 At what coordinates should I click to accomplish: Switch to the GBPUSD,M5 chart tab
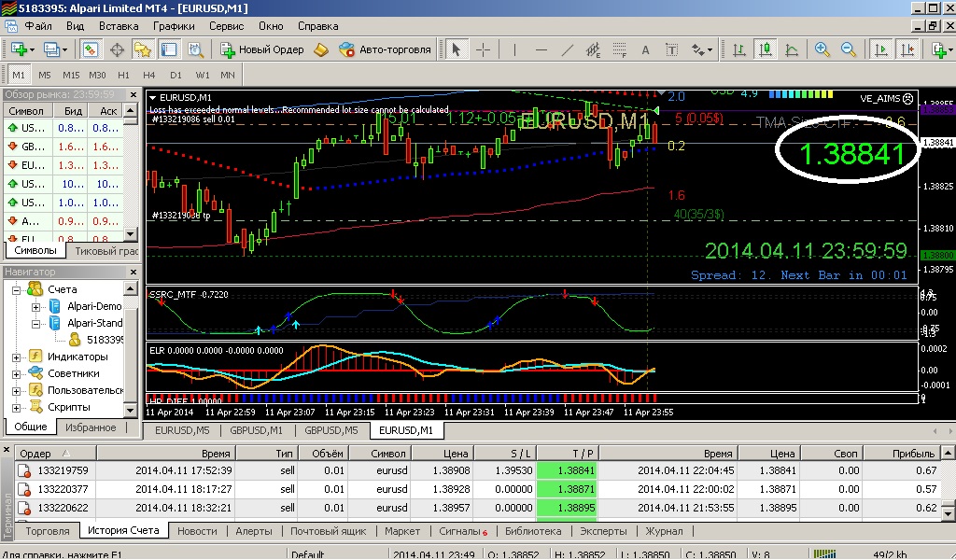tap(331, 430)
